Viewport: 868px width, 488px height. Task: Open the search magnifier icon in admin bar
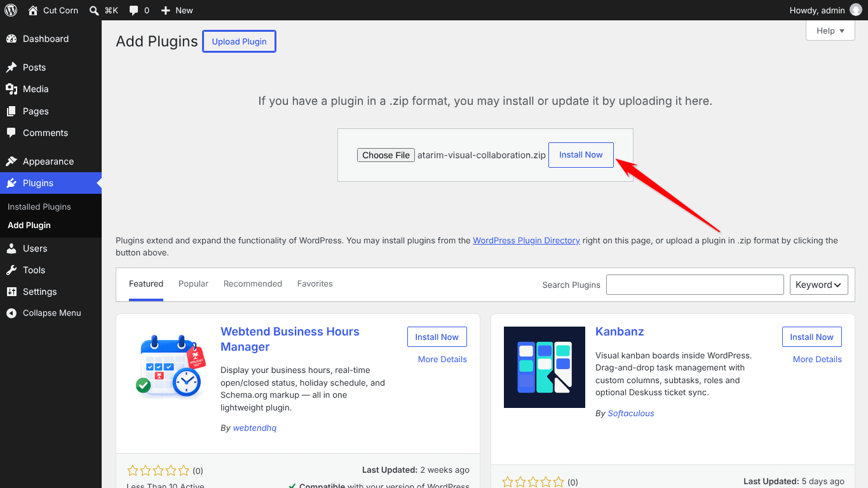[x=94, y=10]
